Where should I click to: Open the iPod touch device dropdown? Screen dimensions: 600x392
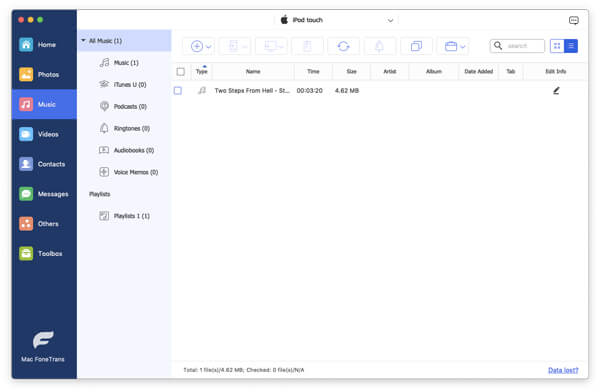click(337, 20)
